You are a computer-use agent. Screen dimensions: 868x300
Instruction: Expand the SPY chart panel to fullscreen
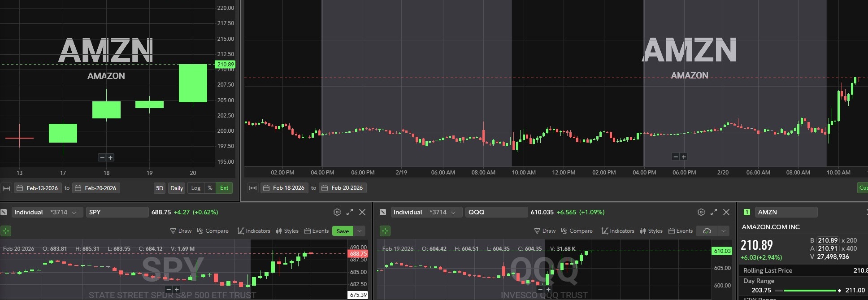coord(350,212)
